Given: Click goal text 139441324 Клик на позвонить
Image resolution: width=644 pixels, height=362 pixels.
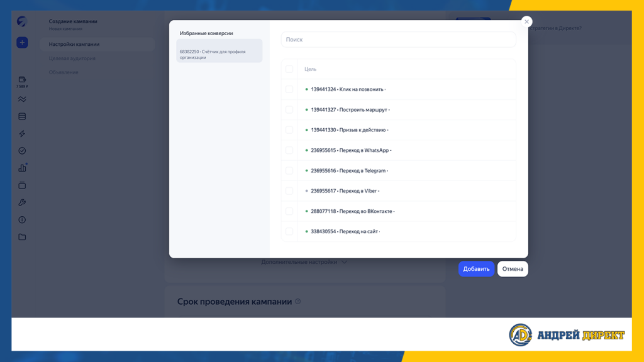Looking at the screenshot, I should point(348,89).
